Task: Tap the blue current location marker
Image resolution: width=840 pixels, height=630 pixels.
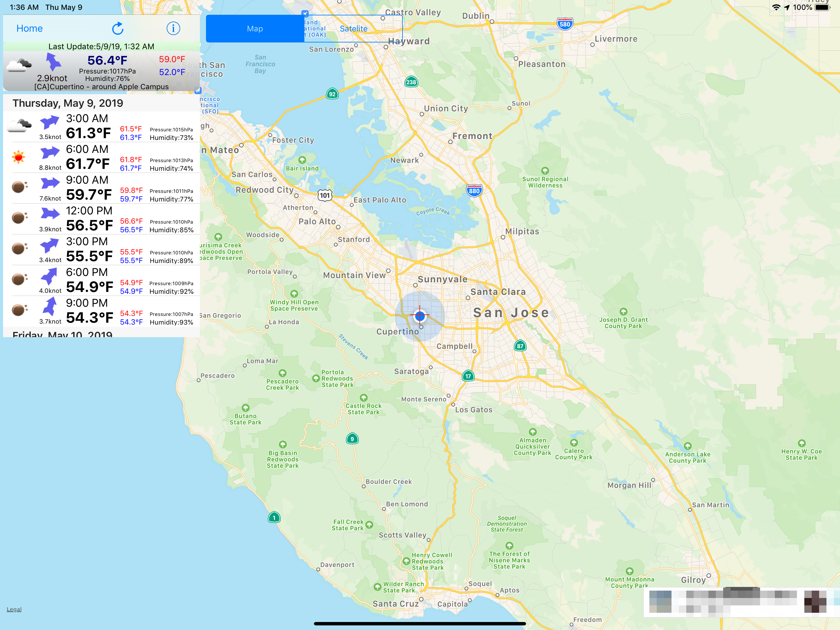Action: tap(420, 316)
